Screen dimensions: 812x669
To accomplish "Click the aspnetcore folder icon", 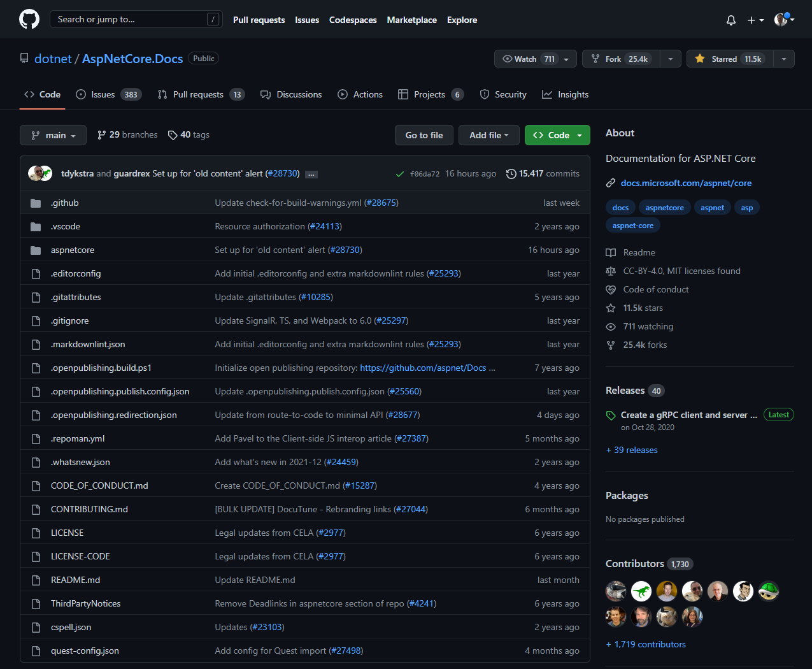I will point(36,250).
